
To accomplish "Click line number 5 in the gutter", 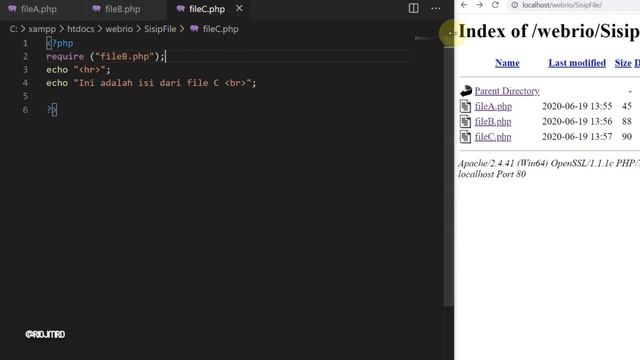I will click(x=25, y=96).
